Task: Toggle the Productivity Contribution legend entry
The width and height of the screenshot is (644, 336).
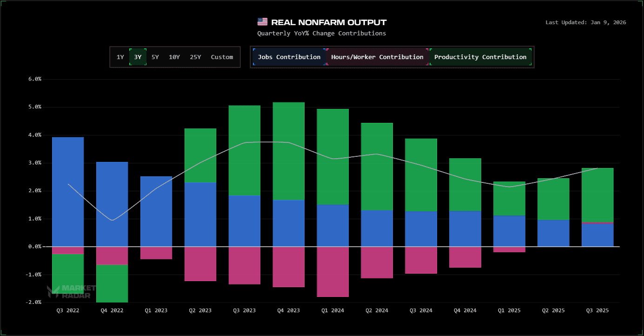Action: (480, 57)
